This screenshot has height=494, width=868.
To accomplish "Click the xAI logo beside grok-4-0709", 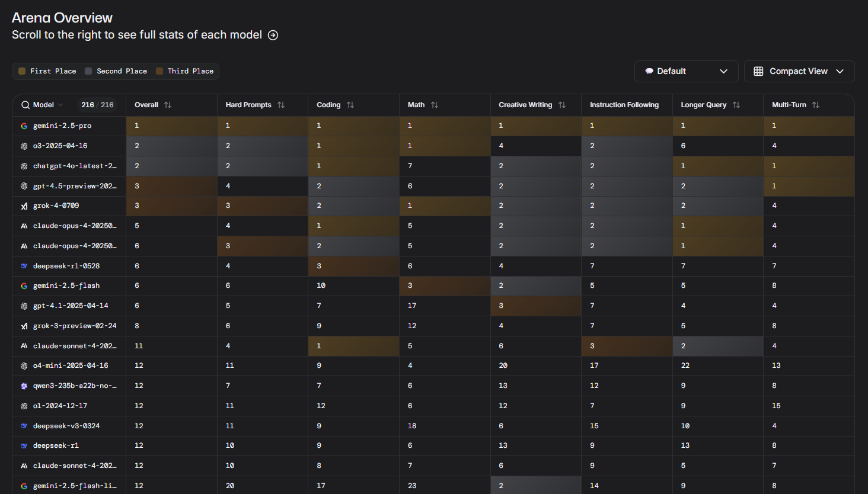I will point(24,206).
